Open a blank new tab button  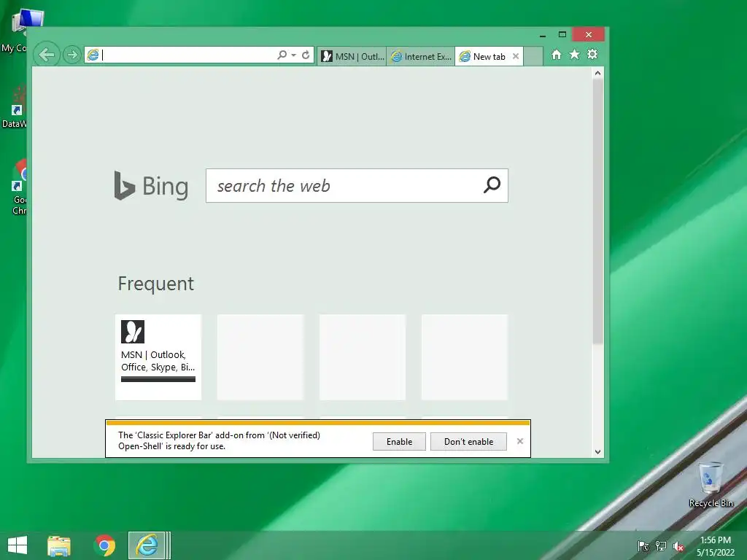(x=533, y=56)
